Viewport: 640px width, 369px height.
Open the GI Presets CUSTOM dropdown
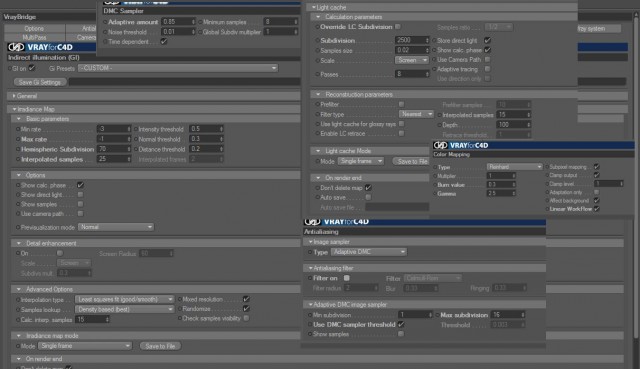coord(178,68)
